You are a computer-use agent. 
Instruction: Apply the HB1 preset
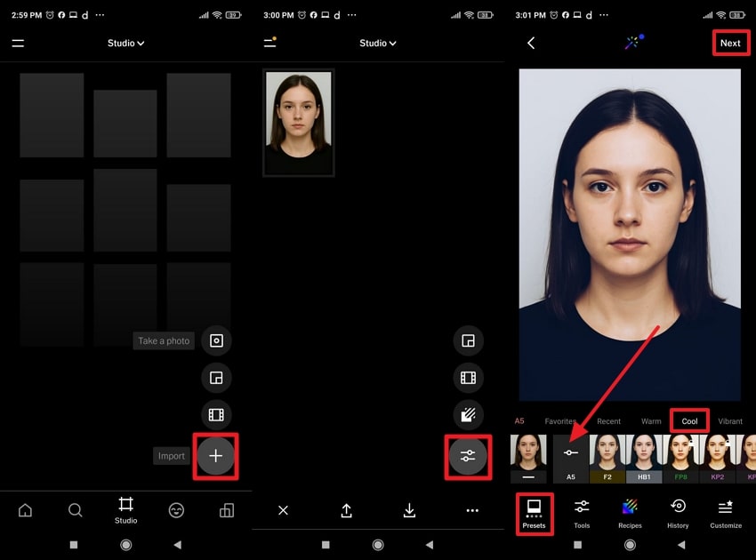pos(644,458)
